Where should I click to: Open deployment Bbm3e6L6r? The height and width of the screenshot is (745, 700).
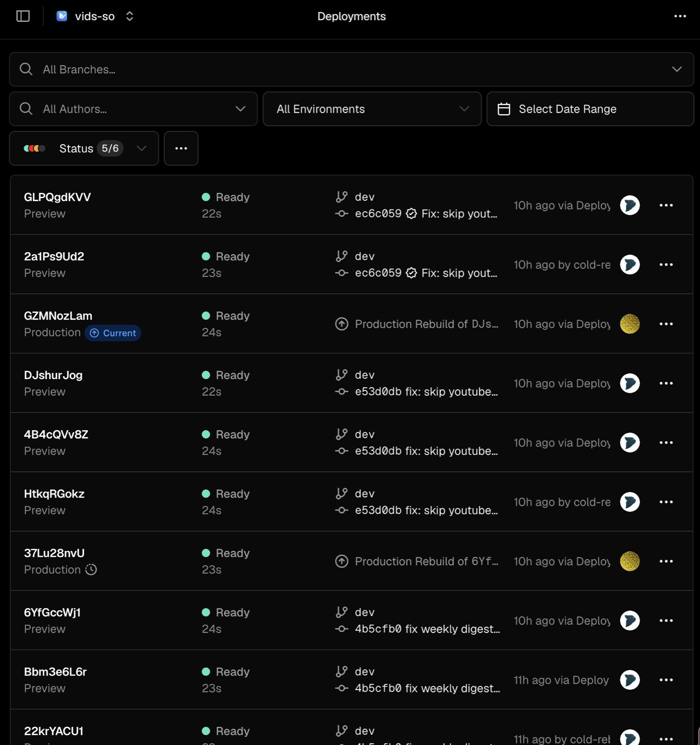[x=55, y=672]
